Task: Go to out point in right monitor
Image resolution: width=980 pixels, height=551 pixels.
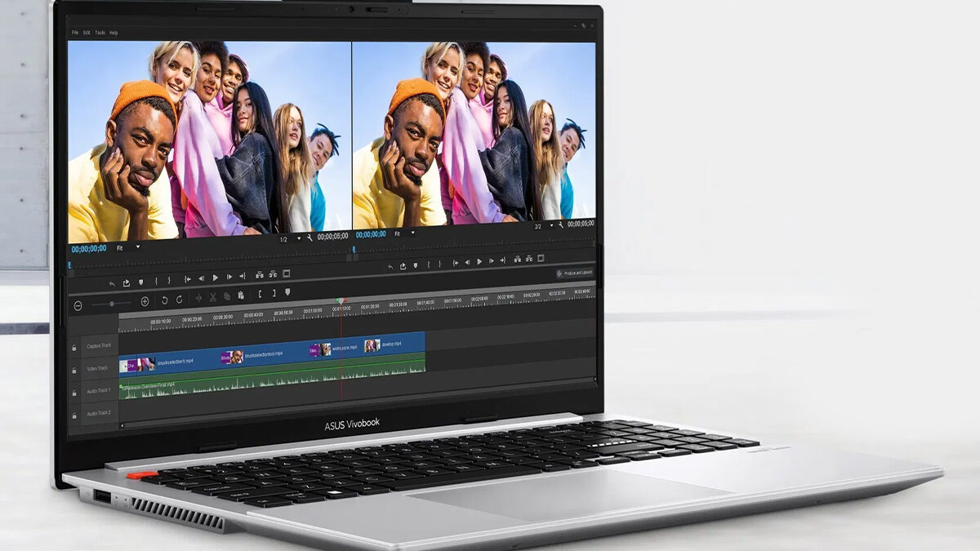Action: click(502, 260)
